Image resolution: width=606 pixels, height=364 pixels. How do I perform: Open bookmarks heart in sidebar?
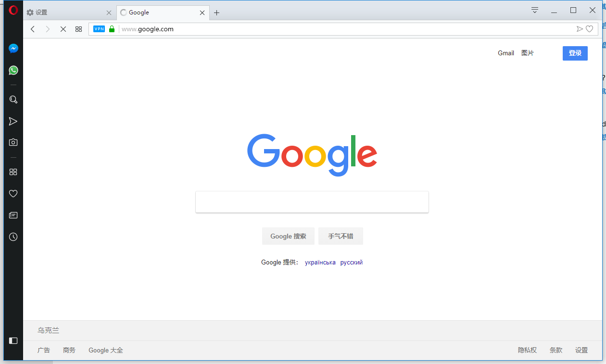(x=13, y=194)
